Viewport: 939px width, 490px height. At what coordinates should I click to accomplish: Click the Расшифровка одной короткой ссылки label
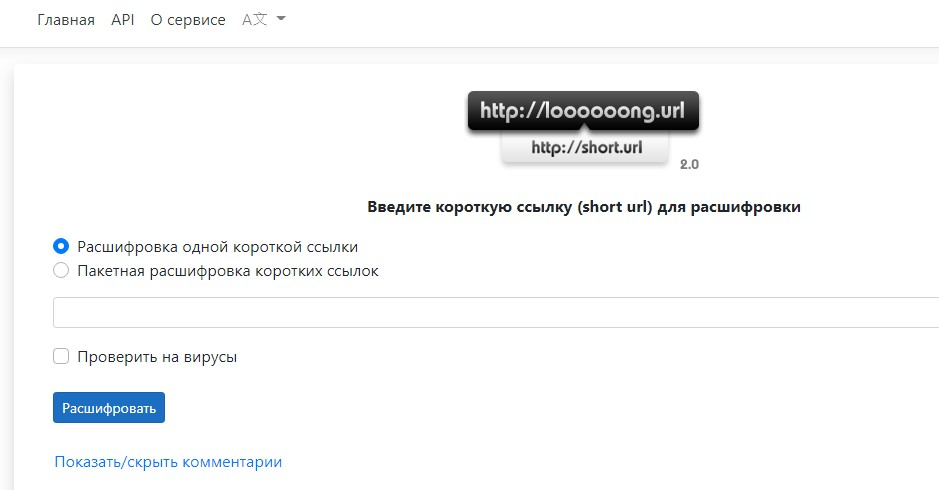218,247
